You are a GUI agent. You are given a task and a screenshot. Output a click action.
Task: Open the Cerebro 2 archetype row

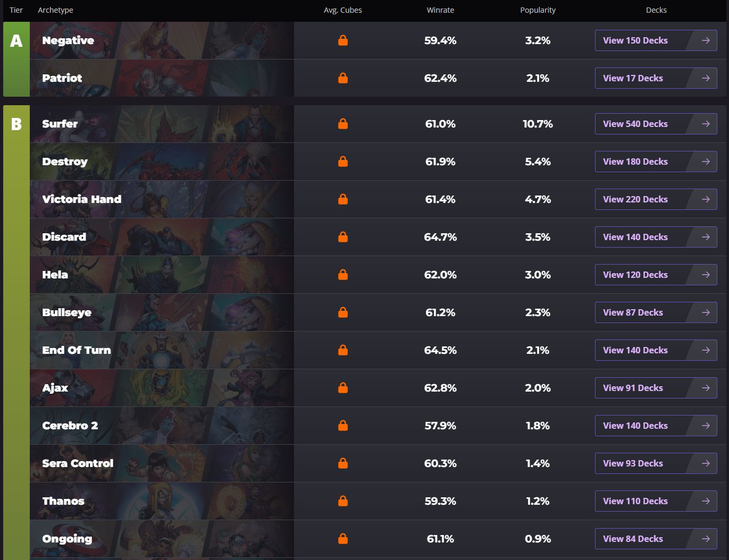pyautogui.click(x=378, y=426)
